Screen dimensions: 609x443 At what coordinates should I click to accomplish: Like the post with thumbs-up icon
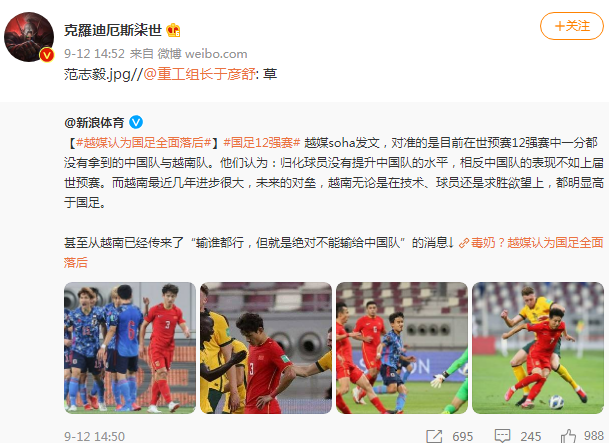click(x=568, y=436)
